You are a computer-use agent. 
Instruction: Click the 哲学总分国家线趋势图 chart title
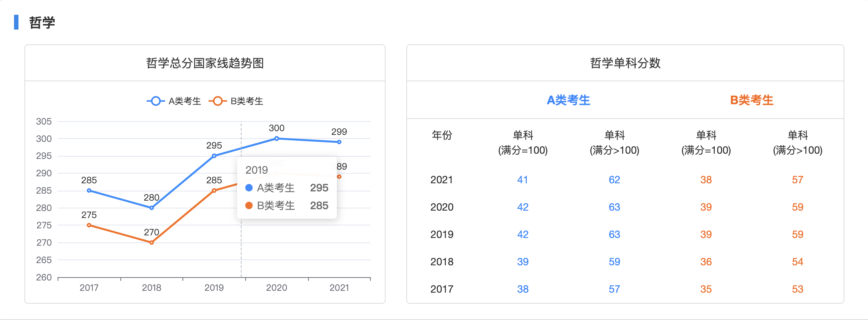coord(205,63)
